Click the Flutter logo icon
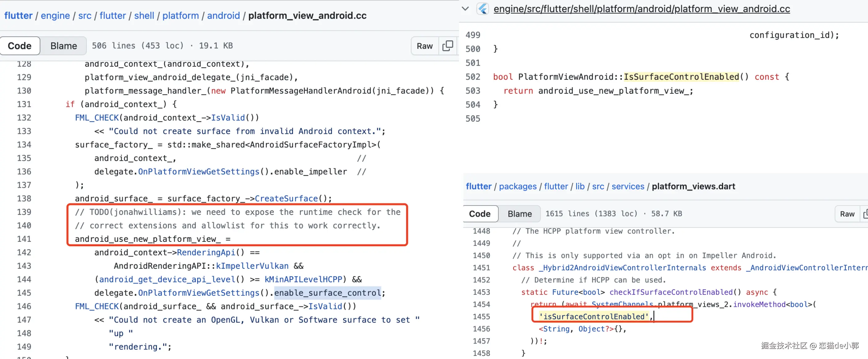Viewport: 868px width, 359px height. point(483,9)
